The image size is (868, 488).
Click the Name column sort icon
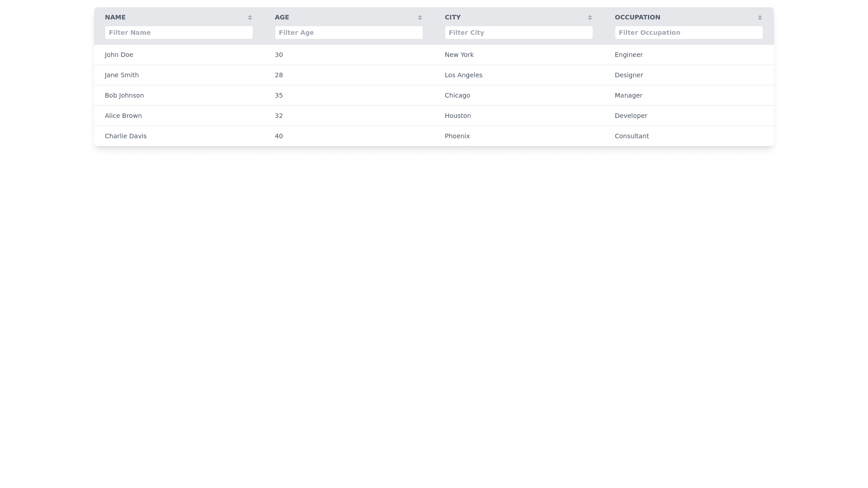250,18
